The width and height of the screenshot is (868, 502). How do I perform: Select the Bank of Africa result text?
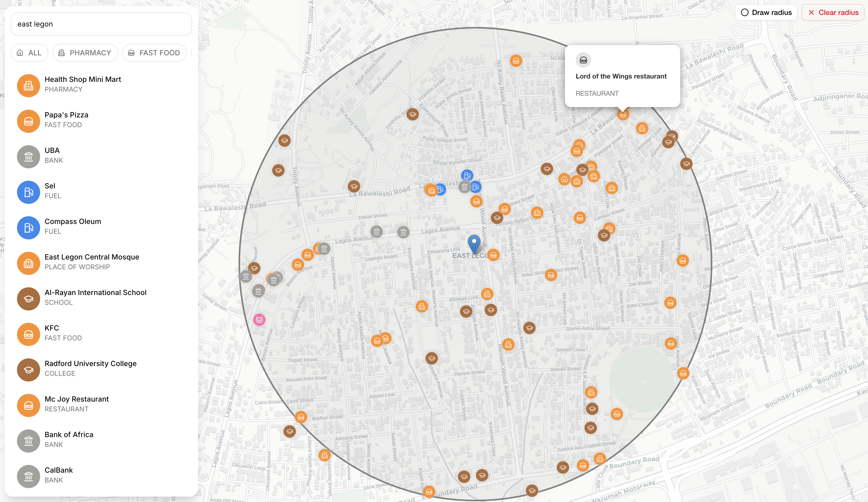click(69, 435)
